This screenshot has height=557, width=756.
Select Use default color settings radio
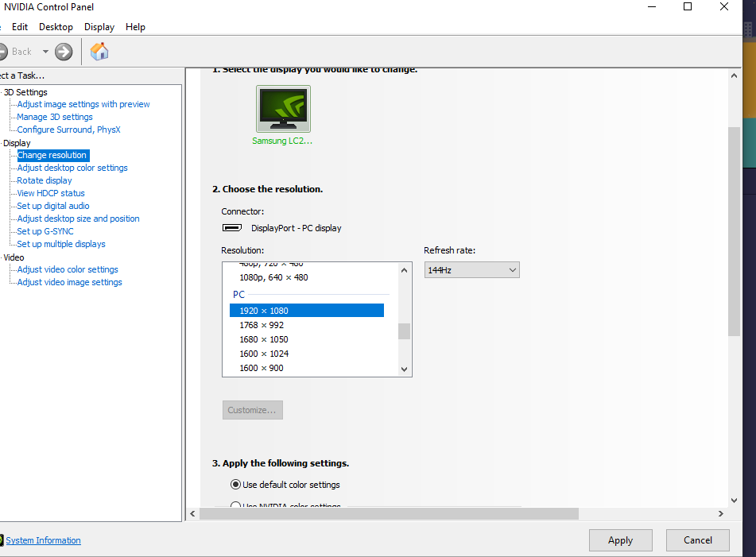click(x=236, y=484)
